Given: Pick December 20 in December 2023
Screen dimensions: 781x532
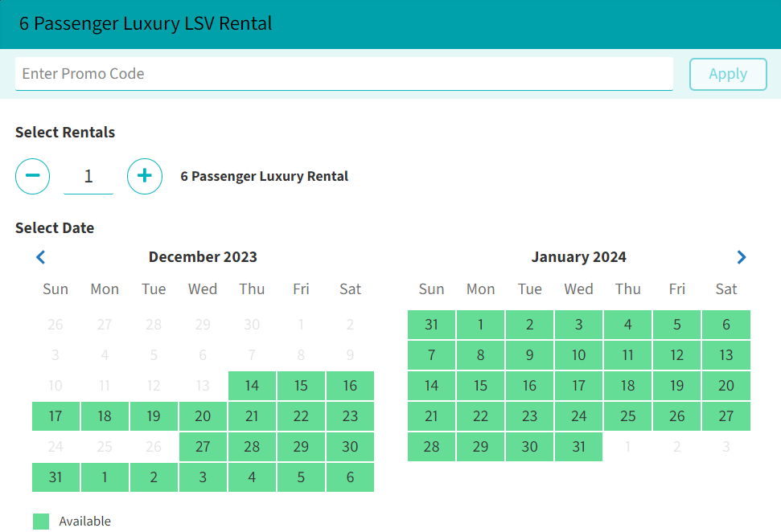Looking at the screenshot, I should coord(203,416).
